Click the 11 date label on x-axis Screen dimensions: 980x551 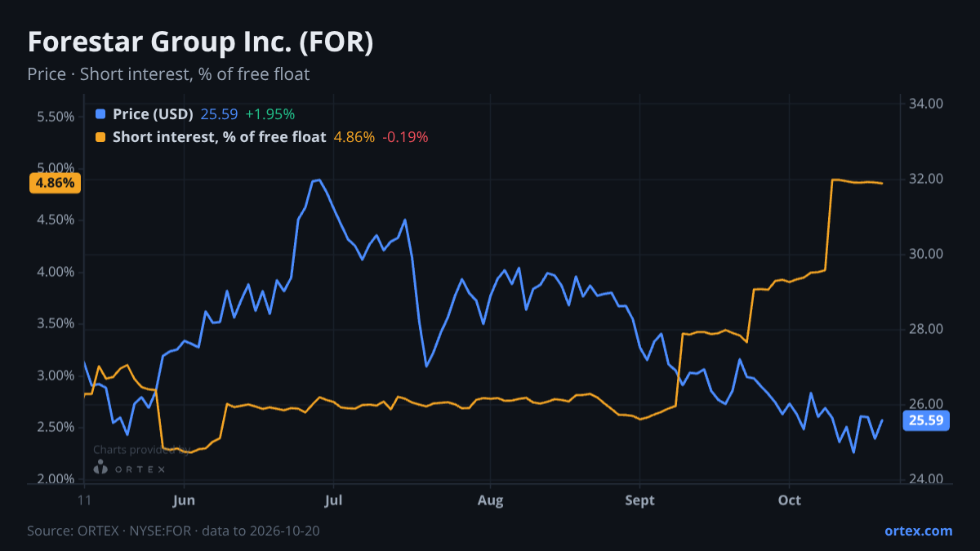[84, 500]
